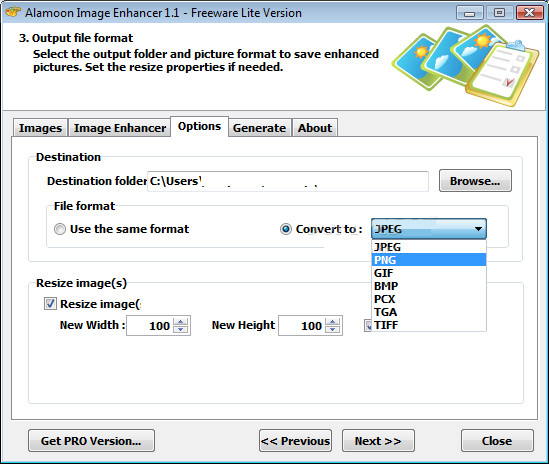Decrease New Width with down arrow
This screenshot has width=549, height=464.
tap(180, 329)
